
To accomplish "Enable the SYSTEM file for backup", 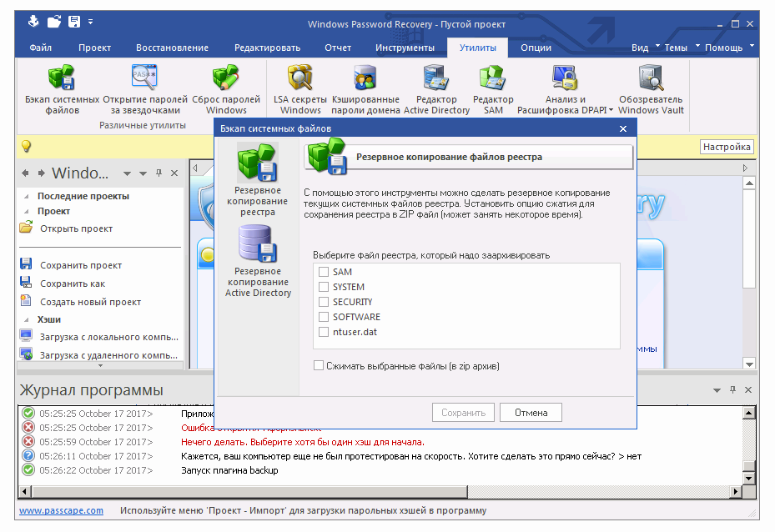I will [x=321, y=286].
